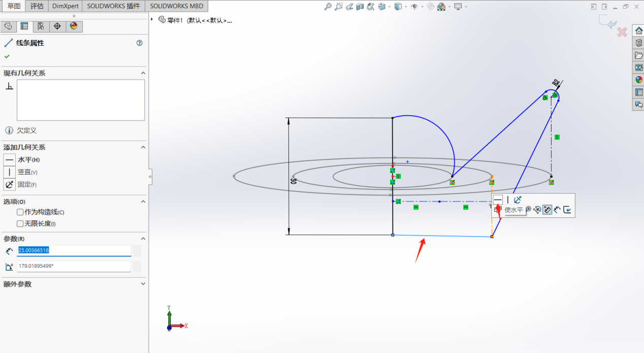Screen dimensions: 644x353
Task: Add the 竖直(V) vertical relation
Action: pyautogui.click(x=10, y=172)
